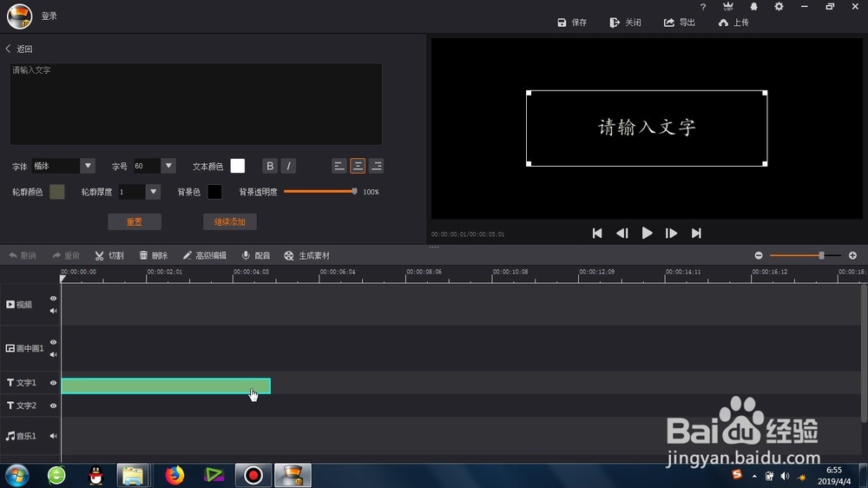The width and height of the screenshot is (868, 488).
Task: Click the screen recorder taskbar icon
Action: coord(253,475)
